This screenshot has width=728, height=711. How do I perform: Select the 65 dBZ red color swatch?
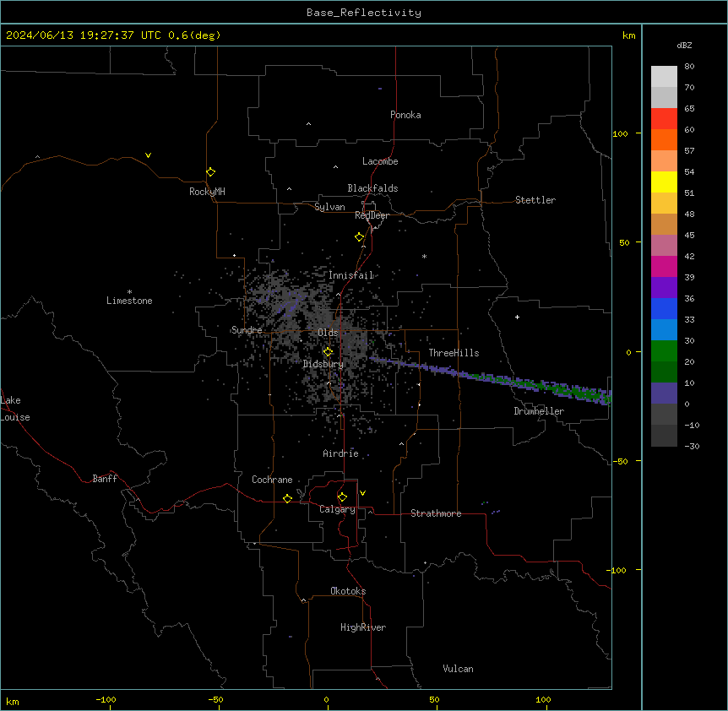[664, 119]
